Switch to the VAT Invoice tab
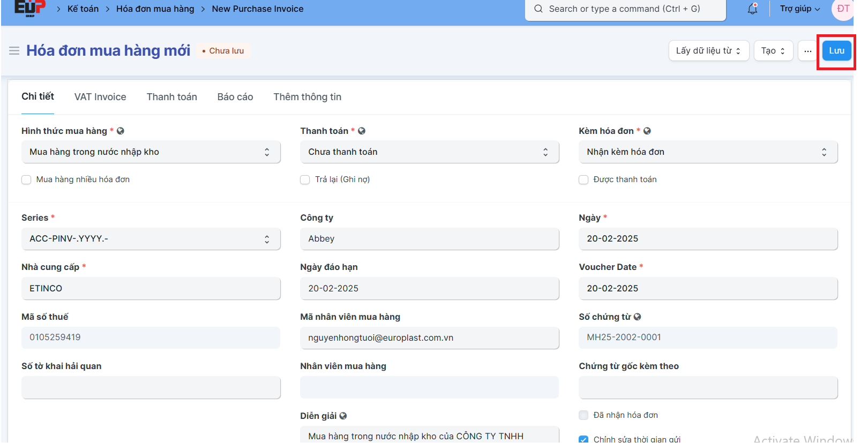868x443 pixels. pos(100,97)
